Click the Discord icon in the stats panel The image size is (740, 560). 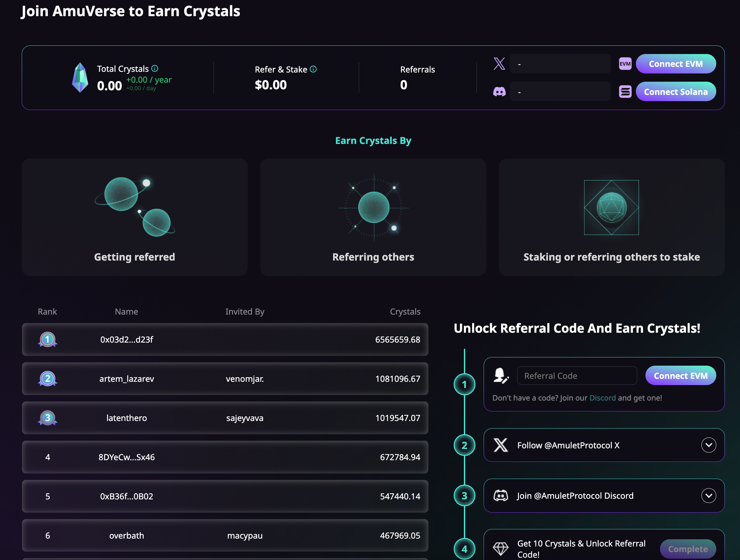point(499,92)
